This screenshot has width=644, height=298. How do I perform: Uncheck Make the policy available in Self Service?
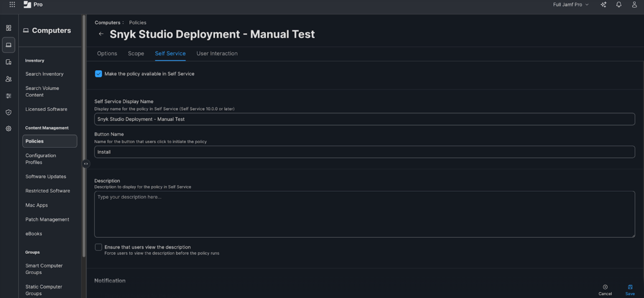click(99, 74)
